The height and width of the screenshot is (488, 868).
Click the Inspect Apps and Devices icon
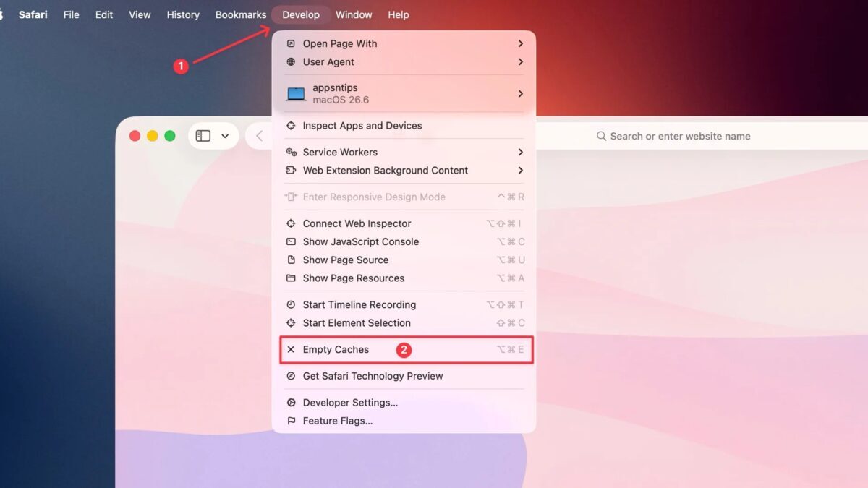(291, 126)
